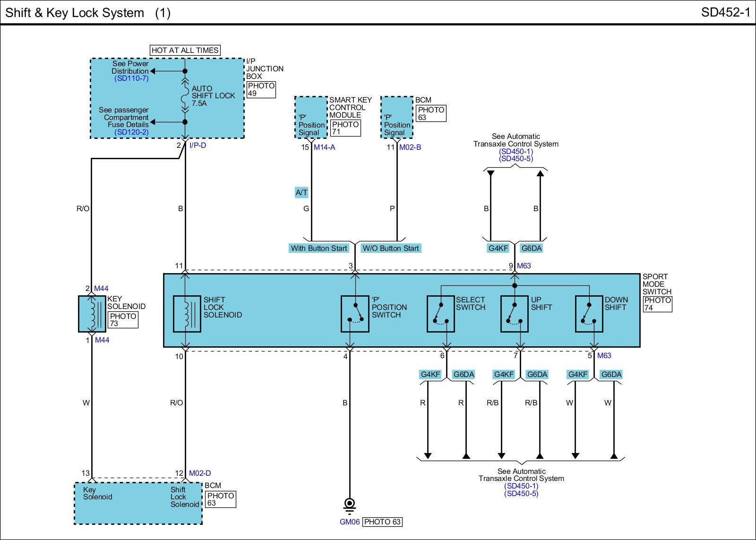Select the 'P' position switch symbol
The height and width of the screenshot is (540, 756).
click(355, 314)
